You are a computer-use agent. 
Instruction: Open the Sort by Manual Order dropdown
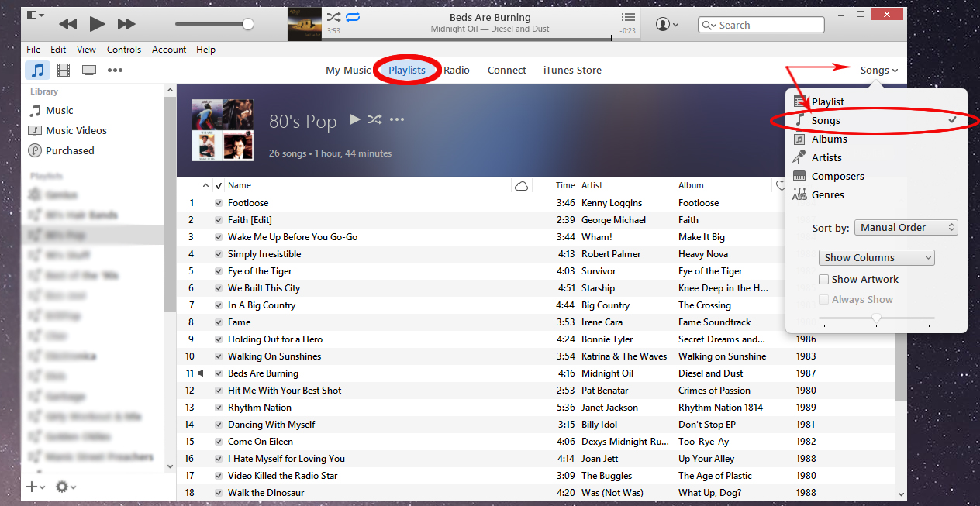point(906,228)
